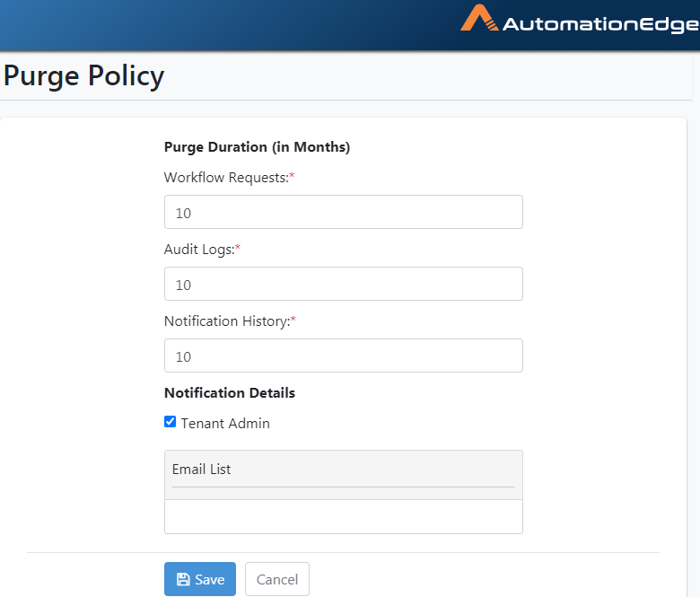Click the red asterisk after Notification History
The height and width of the screenshot is (597, 700).
pos(293,319)
